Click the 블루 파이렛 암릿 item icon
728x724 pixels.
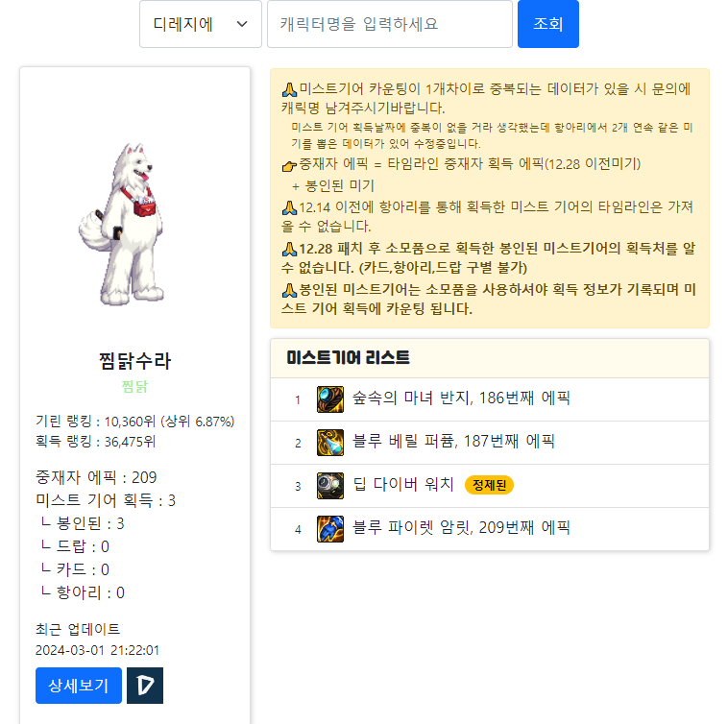click(330, 529)
